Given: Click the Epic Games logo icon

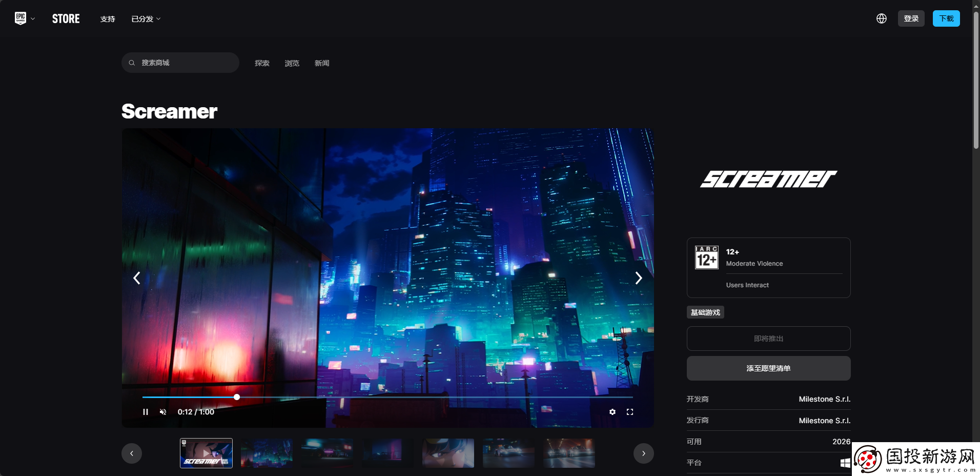Looking at the screenshot, I should [21, 18].
